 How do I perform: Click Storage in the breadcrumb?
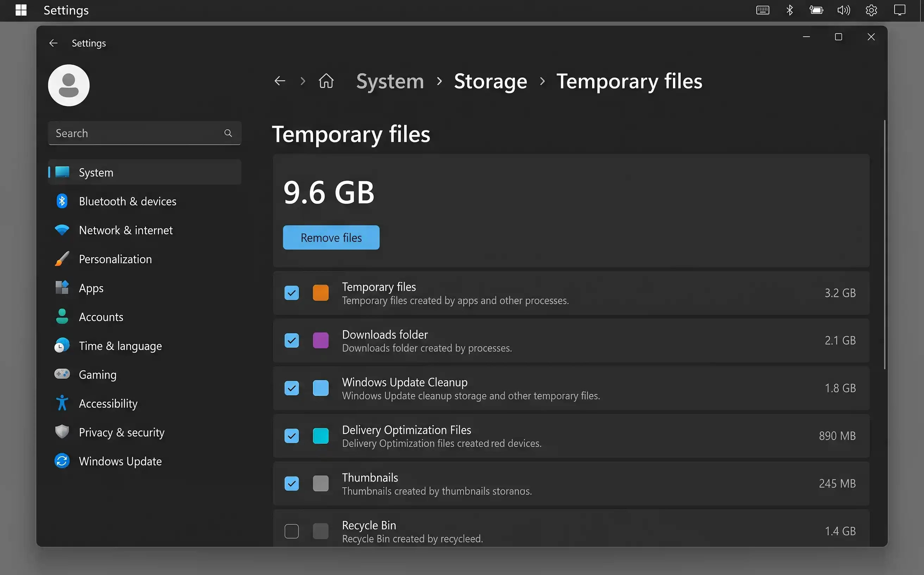click(x=491, y=81)
